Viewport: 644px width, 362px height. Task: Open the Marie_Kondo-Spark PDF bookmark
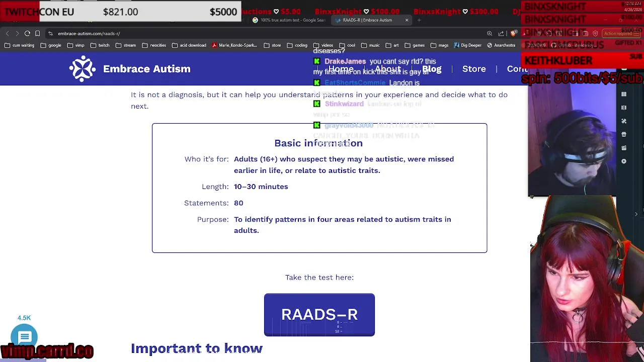pos(234,45)
